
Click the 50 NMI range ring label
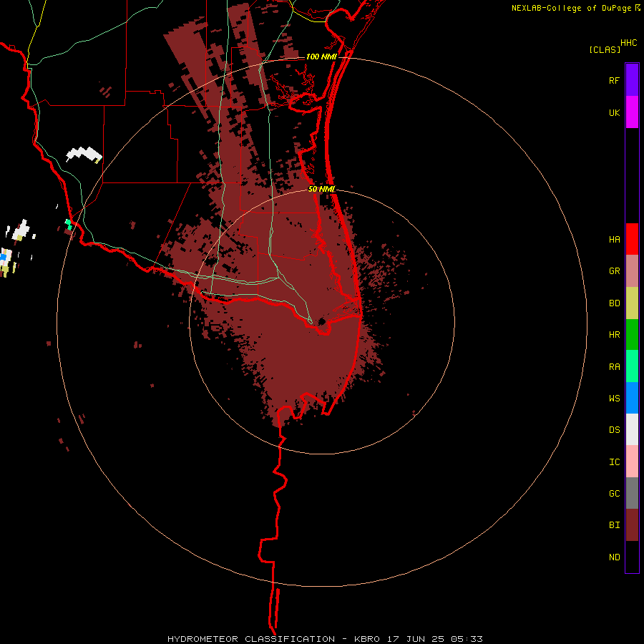[x=321, y=190]
